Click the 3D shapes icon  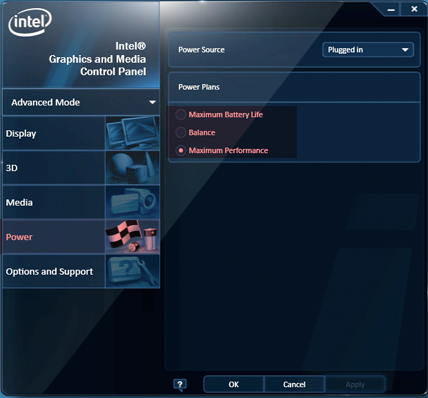coord(132,168)
